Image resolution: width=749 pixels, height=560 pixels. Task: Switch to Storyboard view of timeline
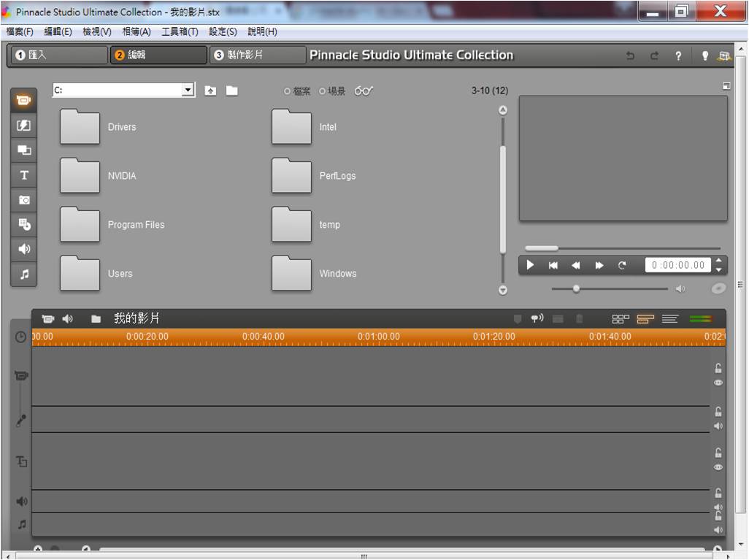(x=621, y=319)
